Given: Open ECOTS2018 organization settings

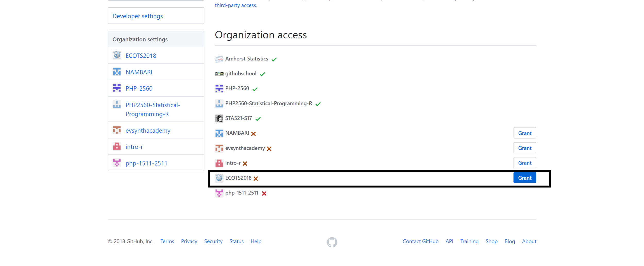Looking at the screenshot, I should pos(141,56).
